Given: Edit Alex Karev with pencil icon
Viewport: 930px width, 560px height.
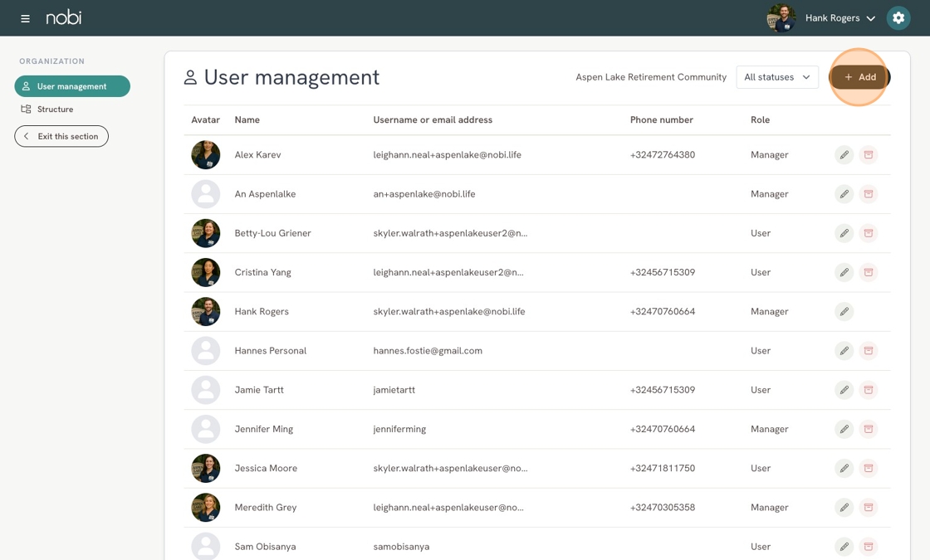Looking at the screenshot, I should click(844, 154).
